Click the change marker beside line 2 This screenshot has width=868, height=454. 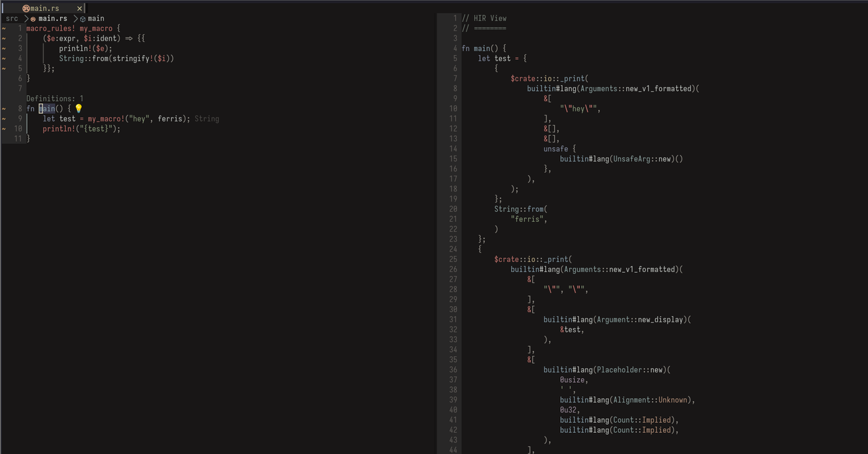(5, 38)
